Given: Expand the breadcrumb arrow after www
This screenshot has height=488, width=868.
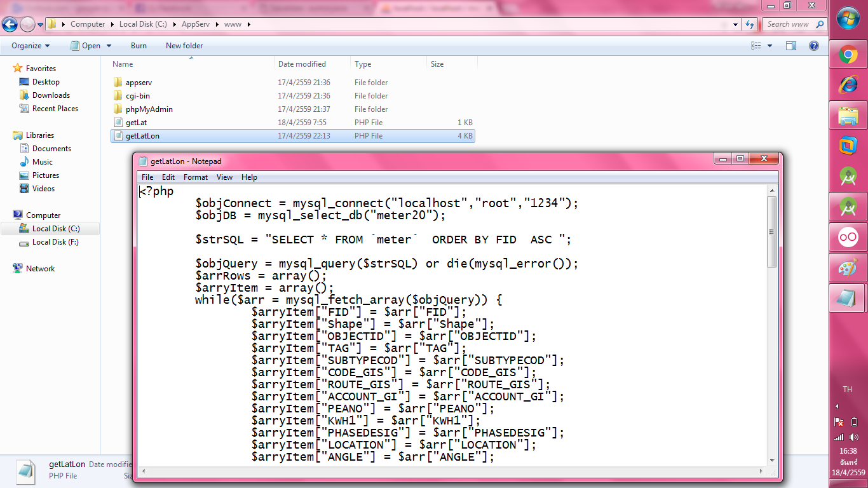Looking at the screenshot, I should click(x=248, y=24).
